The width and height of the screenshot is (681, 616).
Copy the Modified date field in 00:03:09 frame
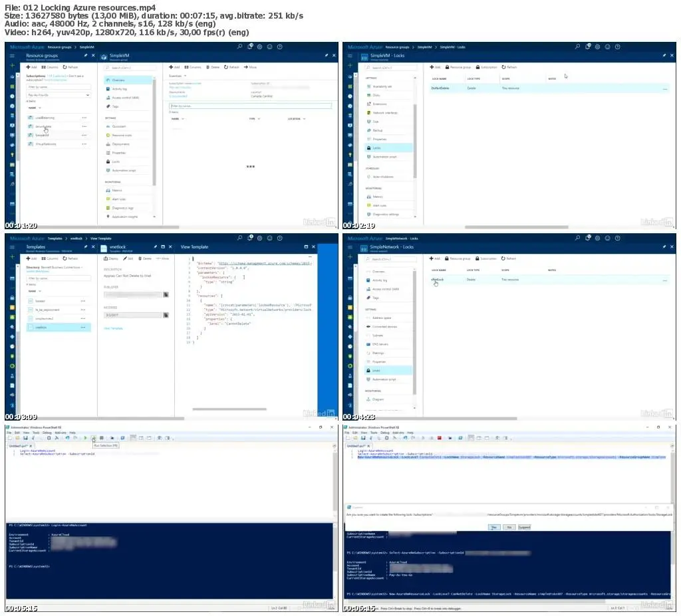pyautogui.click(x=166, y=315)
